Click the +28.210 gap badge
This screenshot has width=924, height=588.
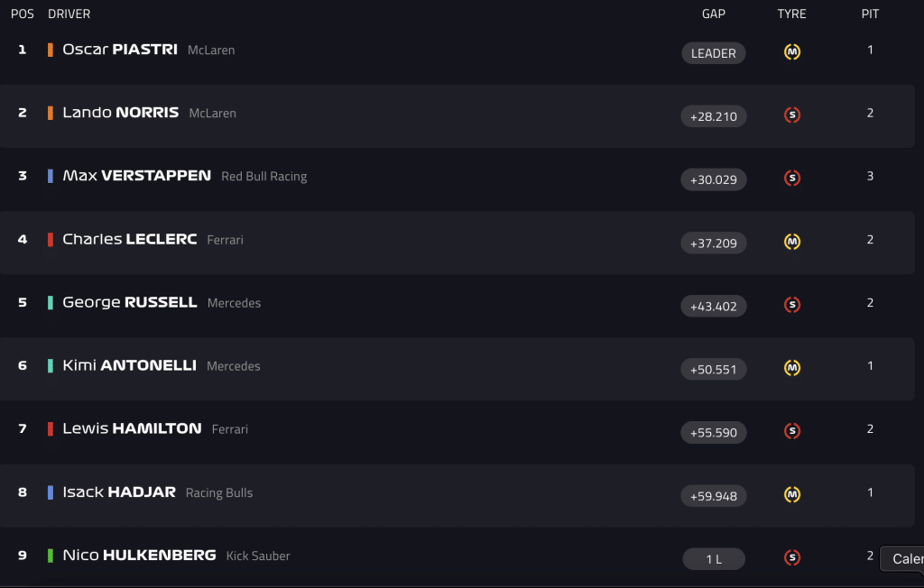(714, 116)
